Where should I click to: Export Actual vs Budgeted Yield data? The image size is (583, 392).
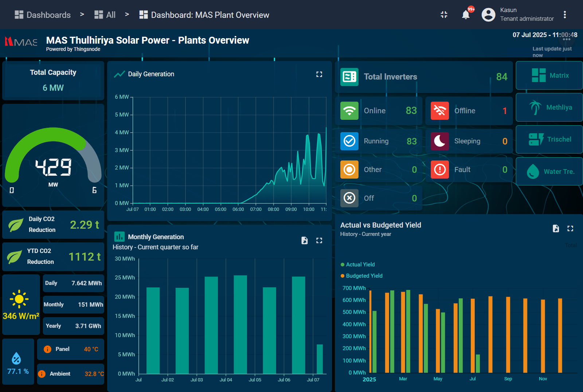tap(555, 229)
